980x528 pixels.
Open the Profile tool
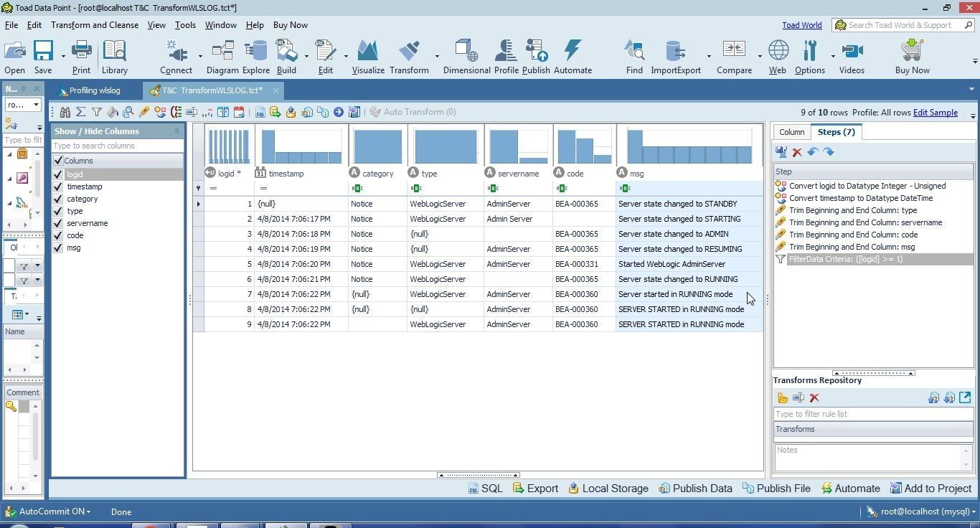[x=506, y=57]
